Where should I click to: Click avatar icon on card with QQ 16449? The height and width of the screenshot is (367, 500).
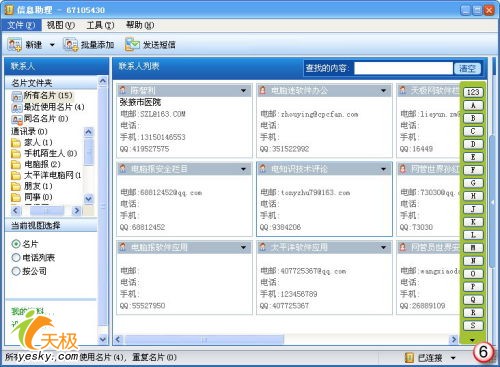(x=403, y=90)
